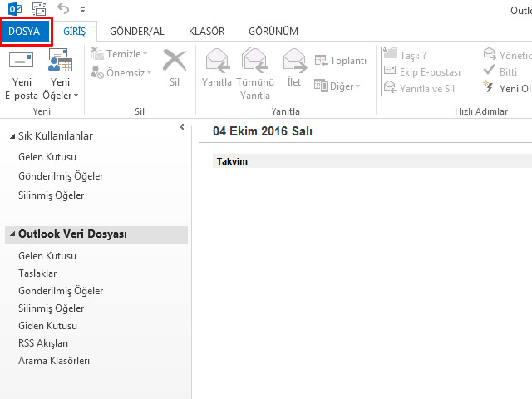Image resolution: width=532 pixels, height=399 pixels.
Task: Click the Sil delete icon
Action: [174, 65]
